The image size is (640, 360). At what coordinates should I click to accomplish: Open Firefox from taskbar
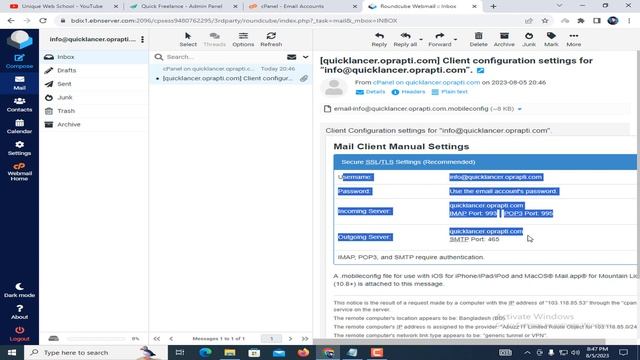click(303, 352)
